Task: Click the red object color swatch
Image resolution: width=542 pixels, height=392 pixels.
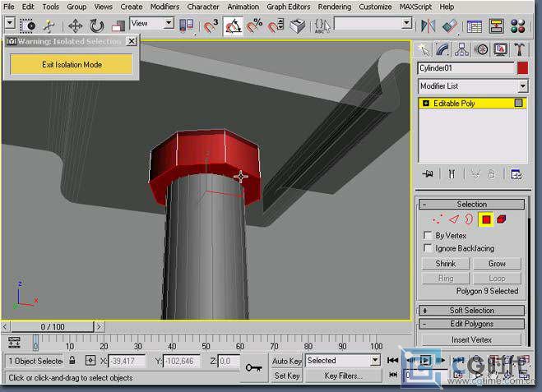Action: pyautogui.click(x=522, y=68)
